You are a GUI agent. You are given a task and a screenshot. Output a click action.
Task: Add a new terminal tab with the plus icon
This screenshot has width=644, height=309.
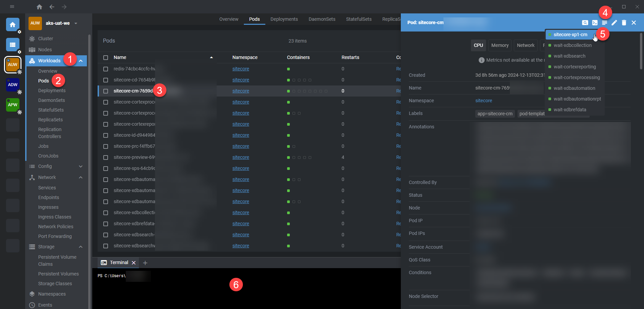[x=145, y=263]
